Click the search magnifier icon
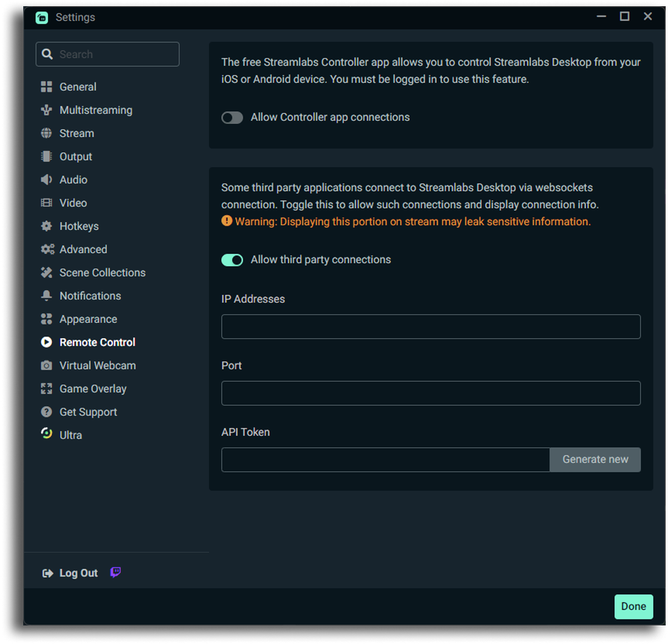This screenshot has width=668, height=644. point(47,54)
